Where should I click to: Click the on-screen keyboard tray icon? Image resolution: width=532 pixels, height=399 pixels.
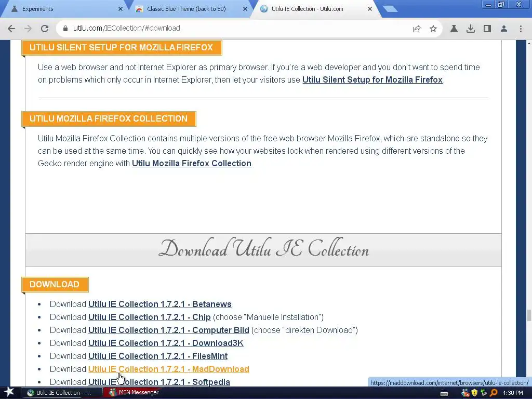pos(444,393)
